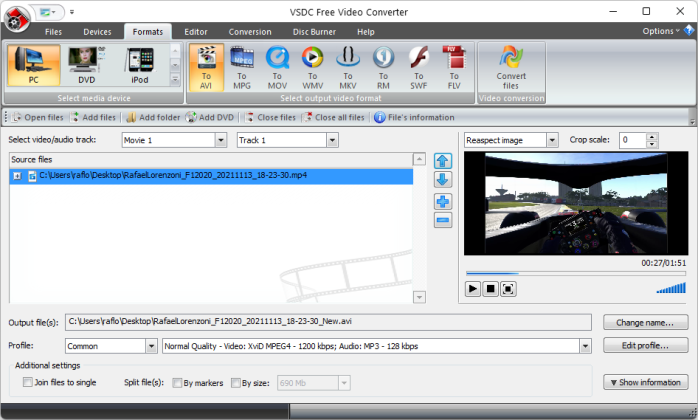This screenshot has height=420, width=698.
Task: Open the Movie 1 video track dropdown
Action: pos(221,140)
